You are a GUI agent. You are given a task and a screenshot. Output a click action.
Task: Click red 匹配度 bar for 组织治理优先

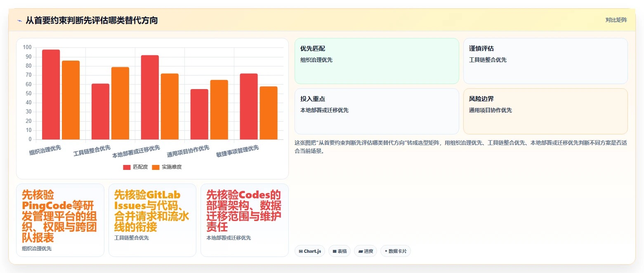click(51, 94)
